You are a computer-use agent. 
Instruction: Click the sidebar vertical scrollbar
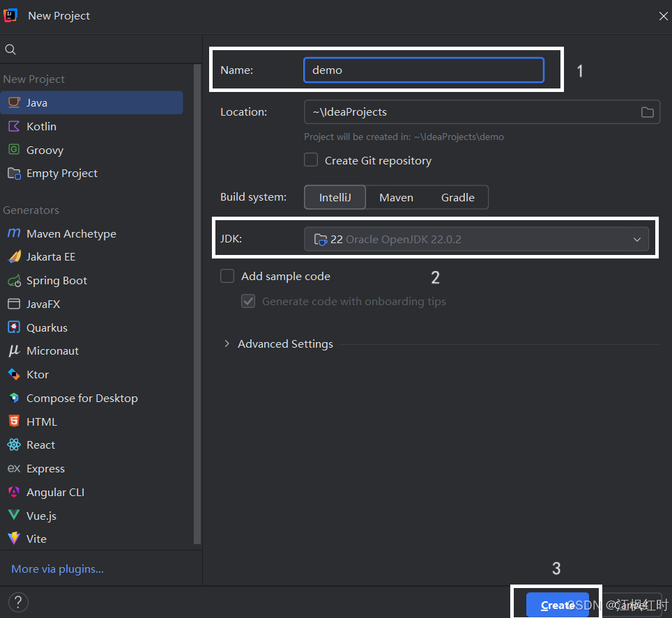(x=197, y=304)
